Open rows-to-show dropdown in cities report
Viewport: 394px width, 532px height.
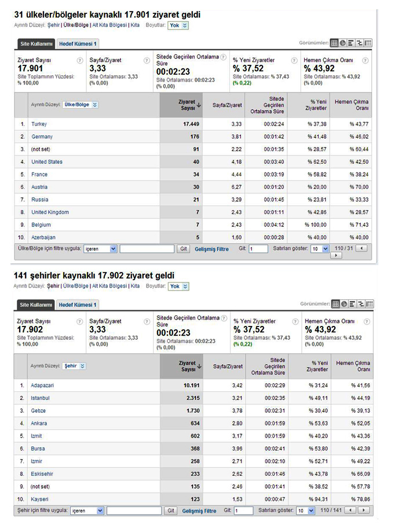click(x=305, y=511)
